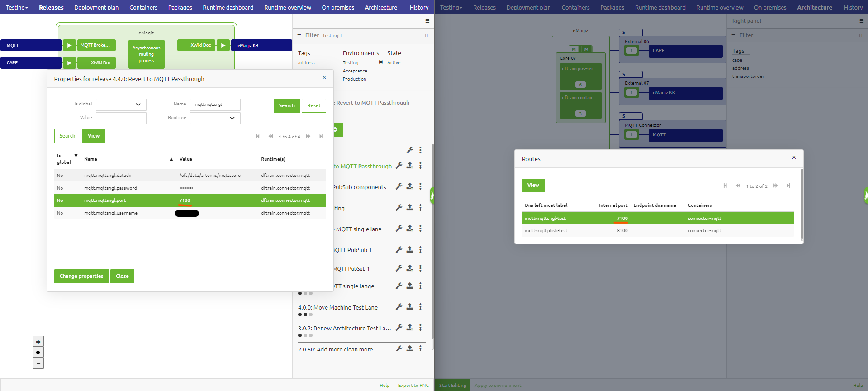The width and height of the screenshot is (868, 391).
Task: Click the MQTT block on the canvas
Action: point(31,45)
